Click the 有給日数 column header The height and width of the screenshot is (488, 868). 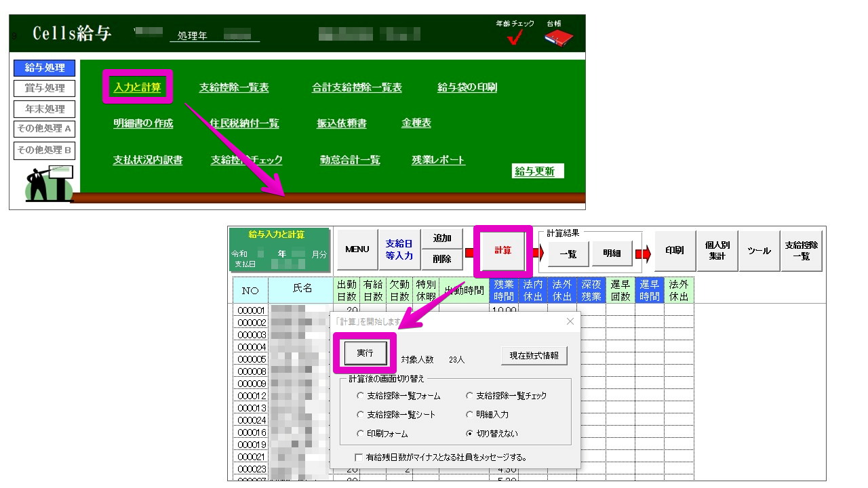(x=372, y=290)
